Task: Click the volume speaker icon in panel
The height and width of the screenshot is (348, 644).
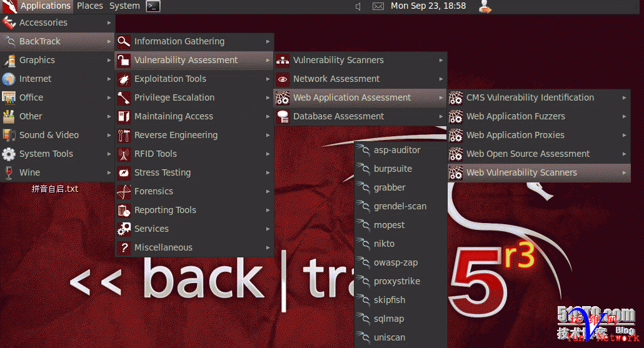Action: (358, 6)
